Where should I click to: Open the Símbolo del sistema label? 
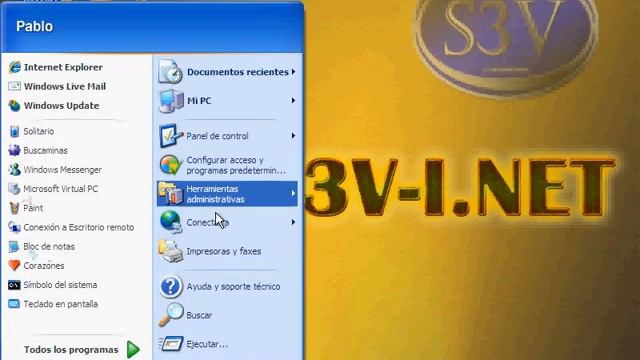(x=60, y=285)
